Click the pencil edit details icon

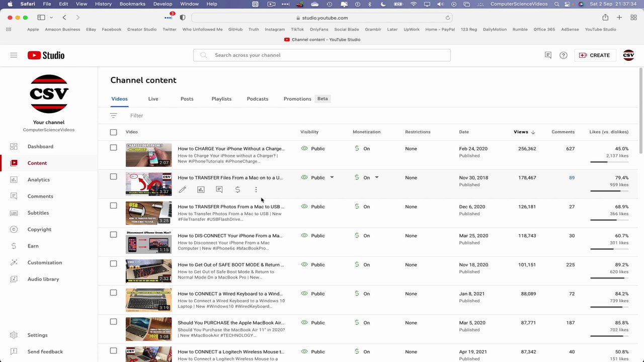pos(182,190)
